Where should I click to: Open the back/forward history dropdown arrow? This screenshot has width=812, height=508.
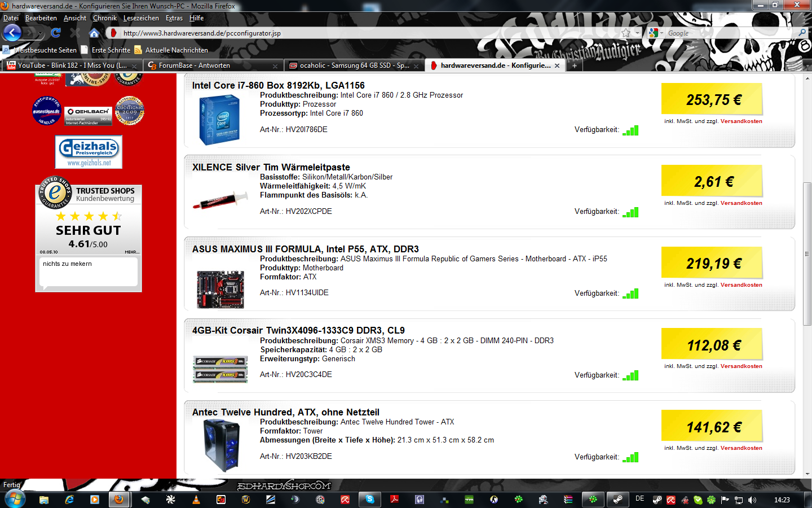(41, 33)
